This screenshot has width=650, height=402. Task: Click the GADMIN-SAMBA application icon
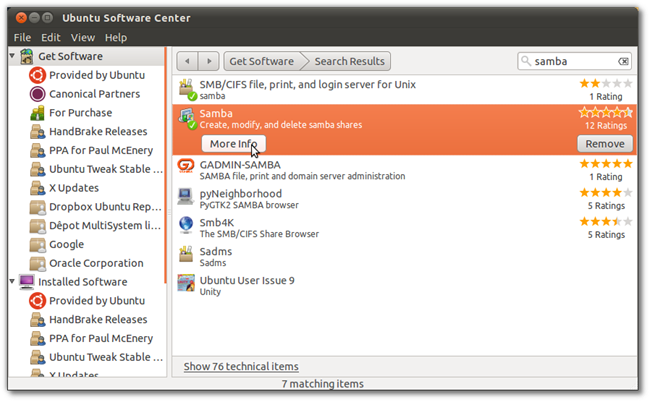[x=185, y=167]
